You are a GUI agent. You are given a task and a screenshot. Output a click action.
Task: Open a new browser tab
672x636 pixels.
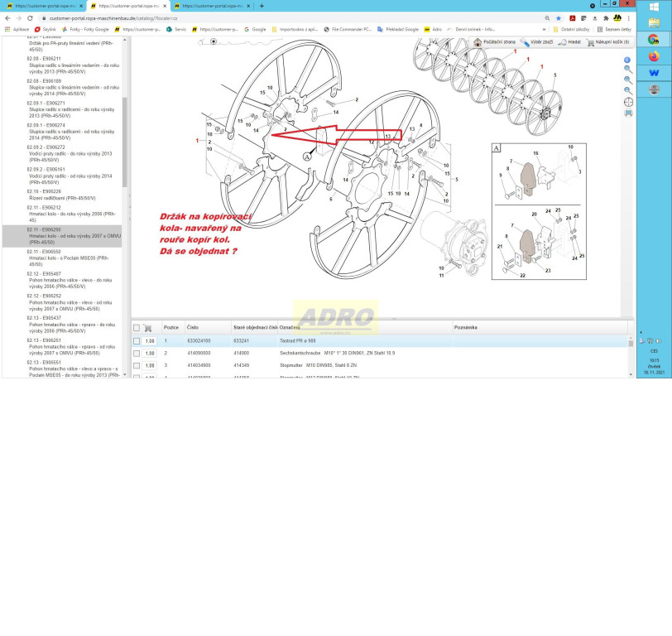[262, 6]
